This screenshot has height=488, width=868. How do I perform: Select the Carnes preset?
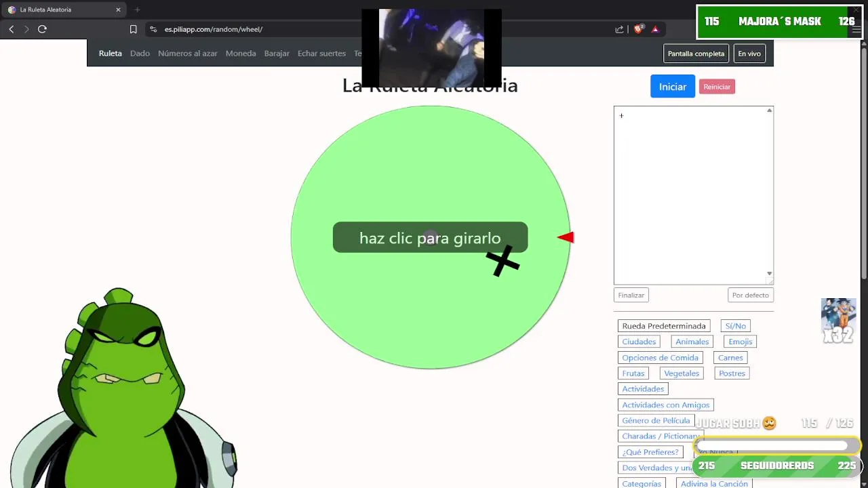pos(730,358)
